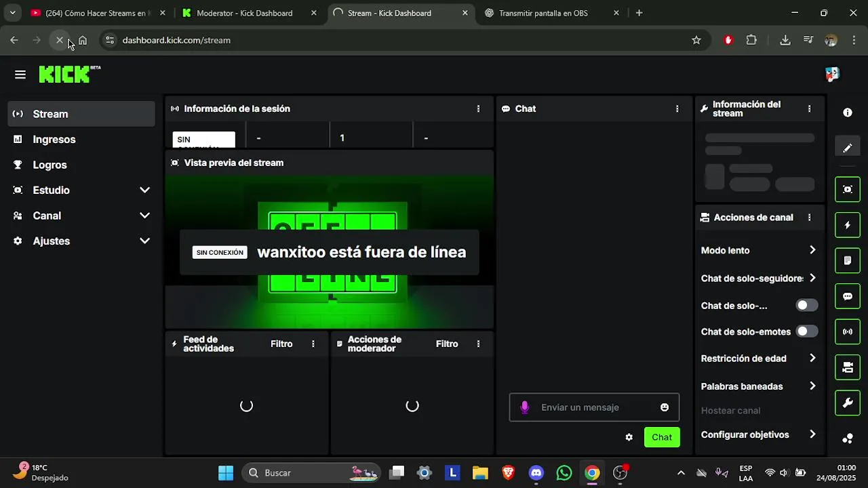Bookmark this page with the star icon

pyautogui.click(x=696, y=40)
